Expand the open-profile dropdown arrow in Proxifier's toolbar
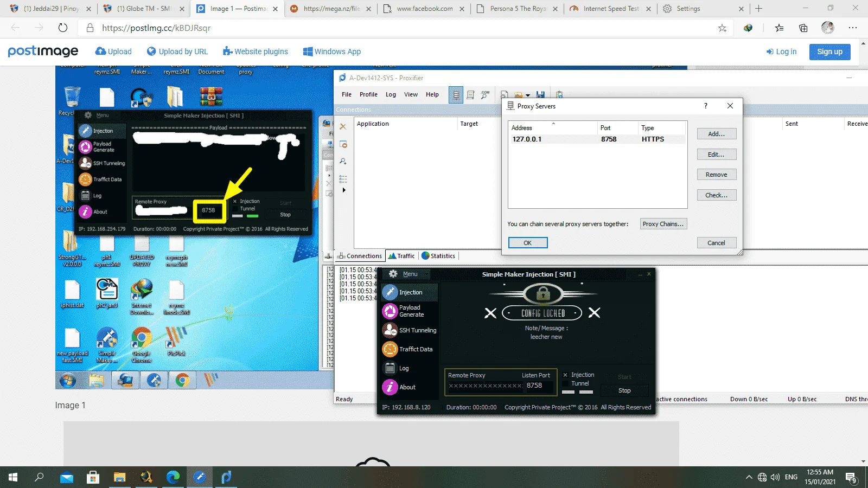The image size is (868, 488). coord(528,95)
